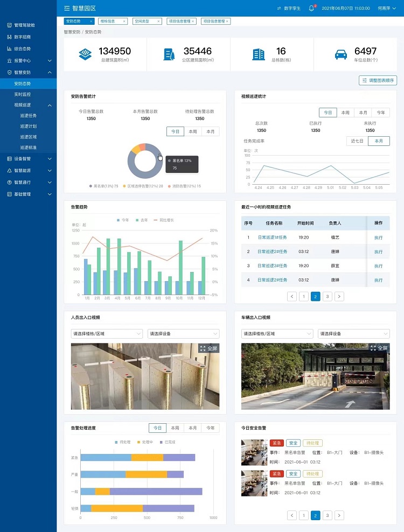
Task: Open 实时监控 in sidebar
Action: click(23, 94)
